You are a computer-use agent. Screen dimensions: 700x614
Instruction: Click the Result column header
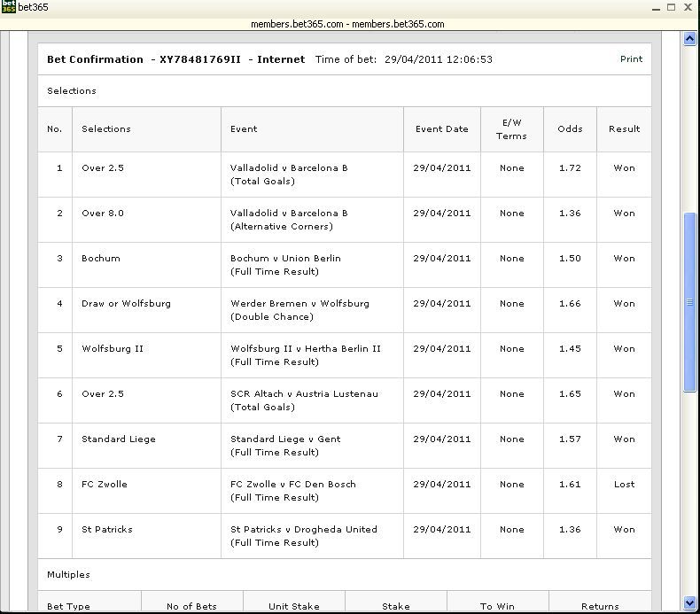click(x=624, y=129)
